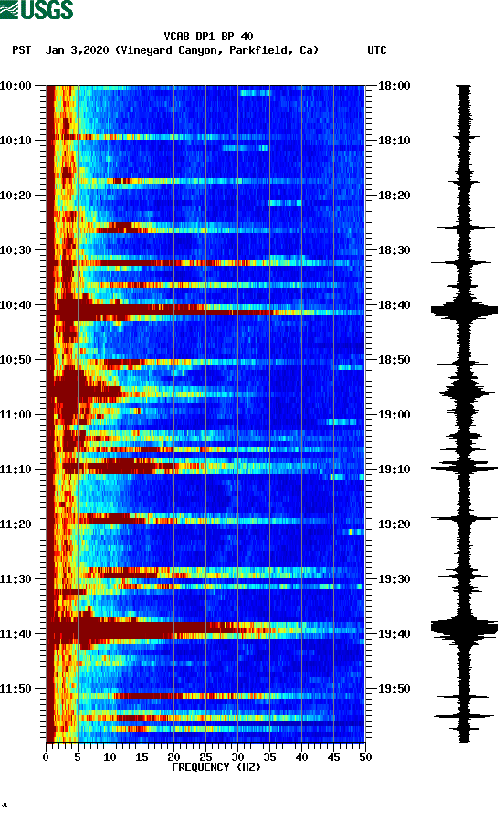Click the 18:10 UTC time label
Screen dimensions: 504x815
[x=394, y=141]
